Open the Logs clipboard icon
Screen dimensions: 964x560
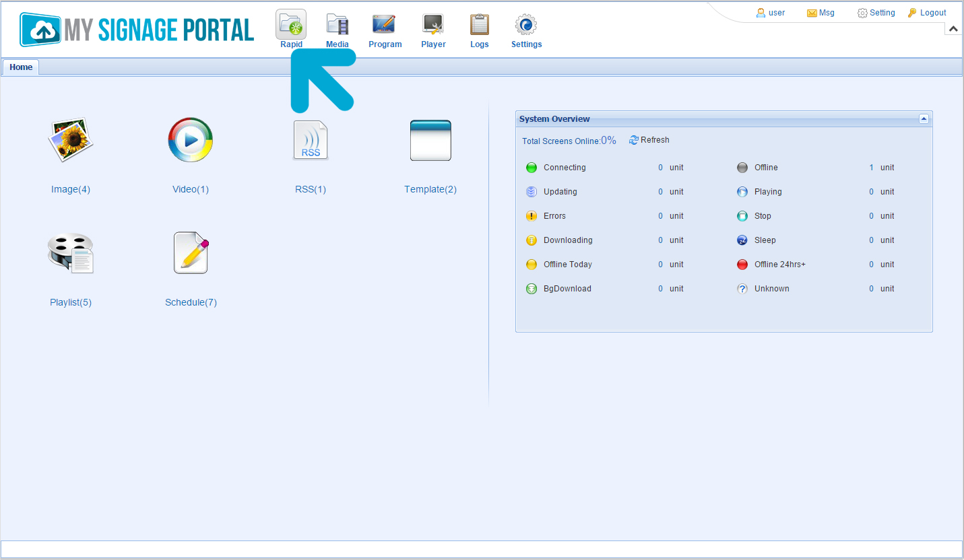(479, 25)
